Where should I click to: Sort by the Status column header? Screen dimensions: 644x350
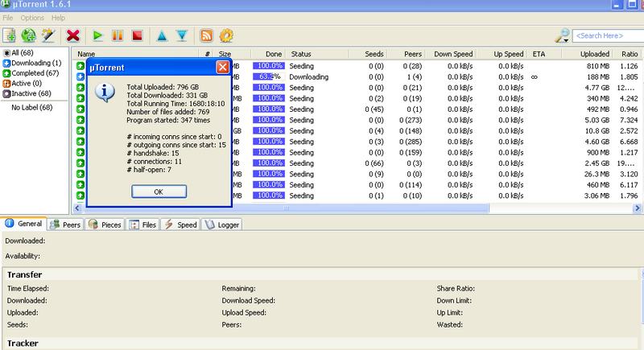(317, 54)
